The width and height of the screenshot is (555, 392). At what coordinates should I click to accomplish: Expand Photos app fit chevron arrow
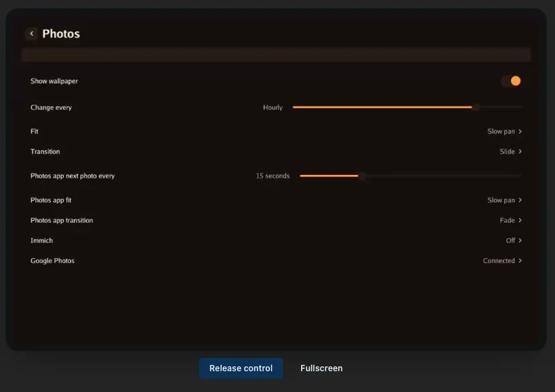520,200
